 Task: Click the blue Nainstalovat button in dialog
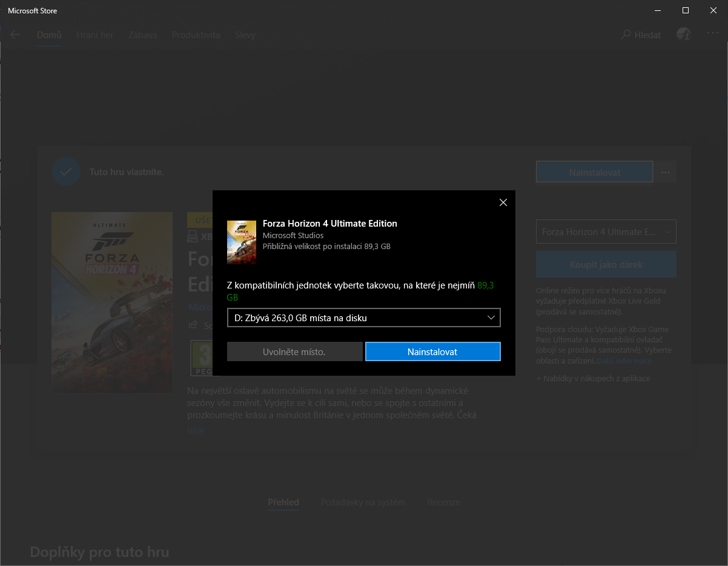(433, 351)
